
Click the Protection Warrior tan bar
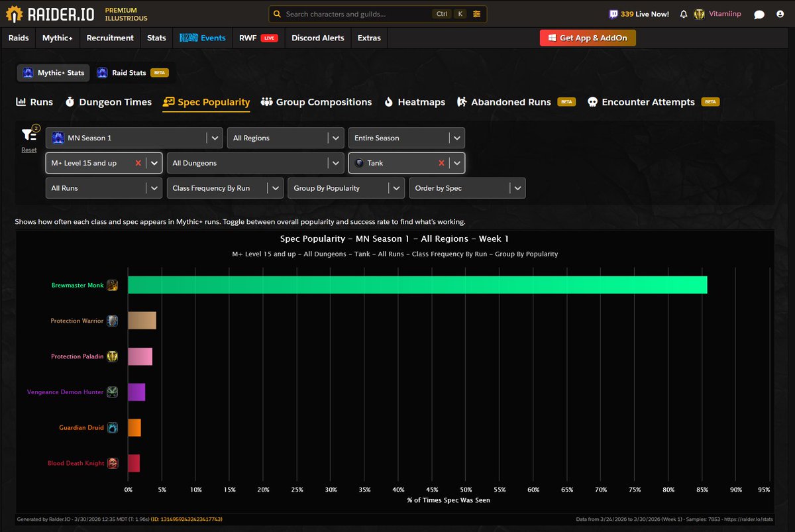(142, 321)
